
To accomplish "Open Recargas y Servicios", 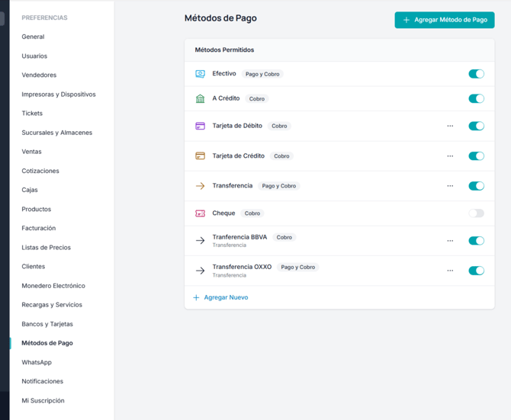I will [x=52, y=305].
